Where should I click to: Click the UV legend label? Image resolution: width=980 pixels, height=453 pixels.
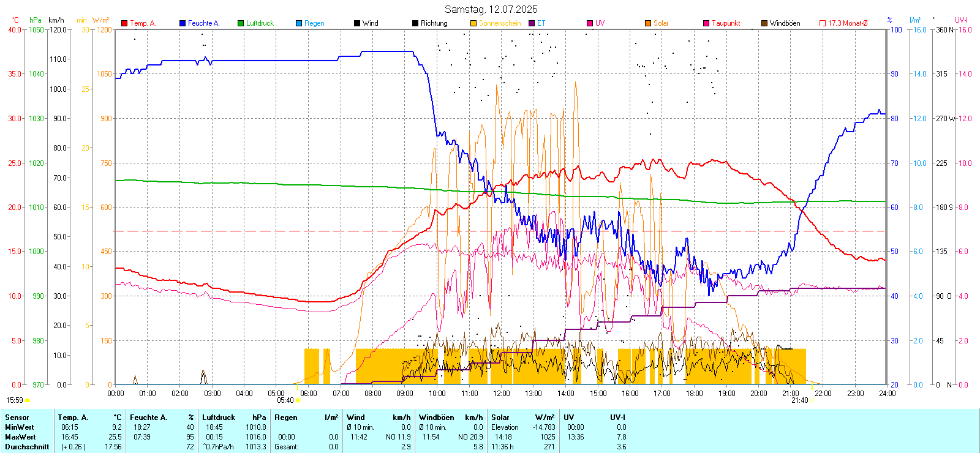(600, 23)
